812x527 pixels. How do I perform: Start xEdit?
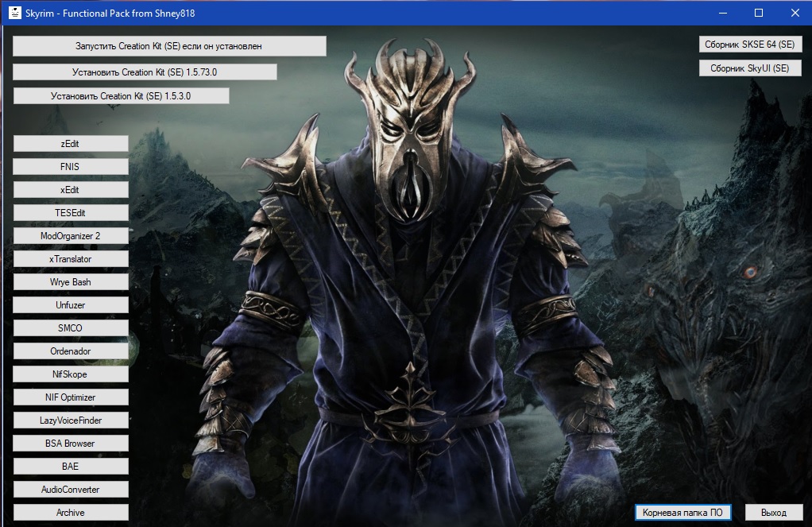tap(71, 190)
